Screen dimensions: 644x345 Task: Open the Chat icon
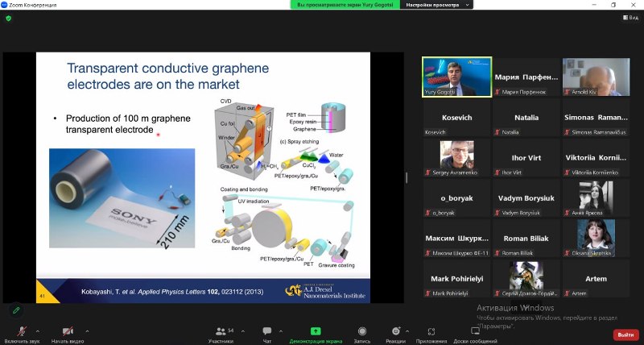click(x=267, y=331)
